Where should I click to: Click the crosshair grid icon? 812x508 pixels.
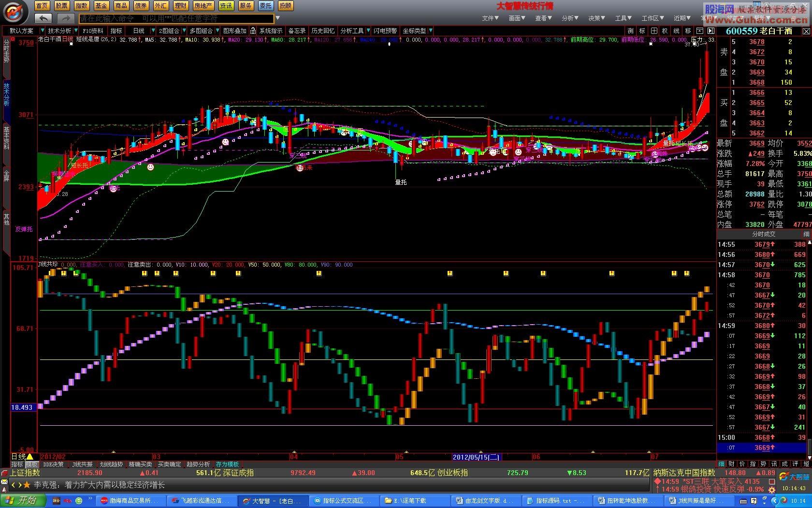(653, 30)
